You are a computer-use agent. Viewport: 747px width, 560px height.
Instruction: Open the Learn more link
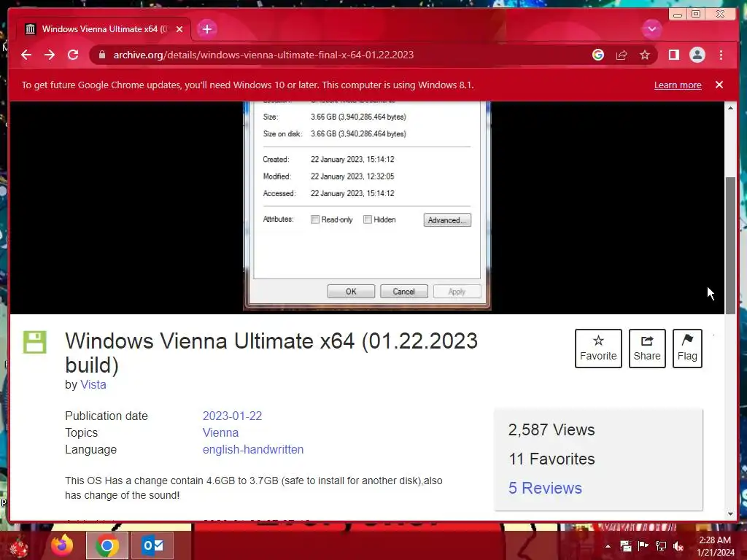pos(678,85)
